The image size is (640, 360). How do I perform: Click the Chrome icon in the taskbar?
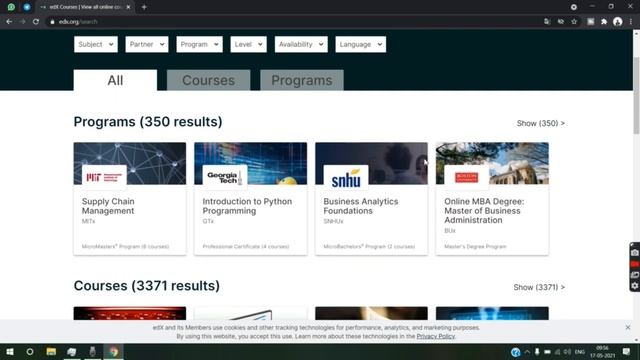[113, 351]
